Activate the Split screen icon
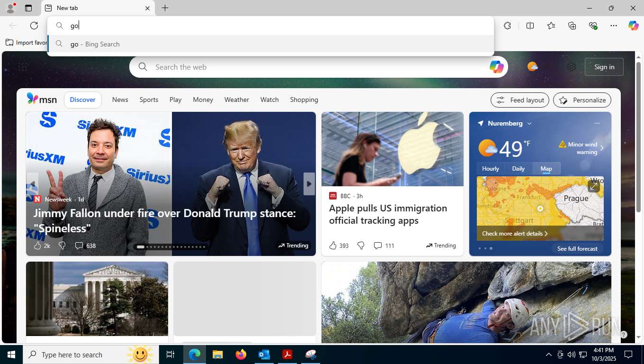 pyautogui.click(x=530, y=26)
